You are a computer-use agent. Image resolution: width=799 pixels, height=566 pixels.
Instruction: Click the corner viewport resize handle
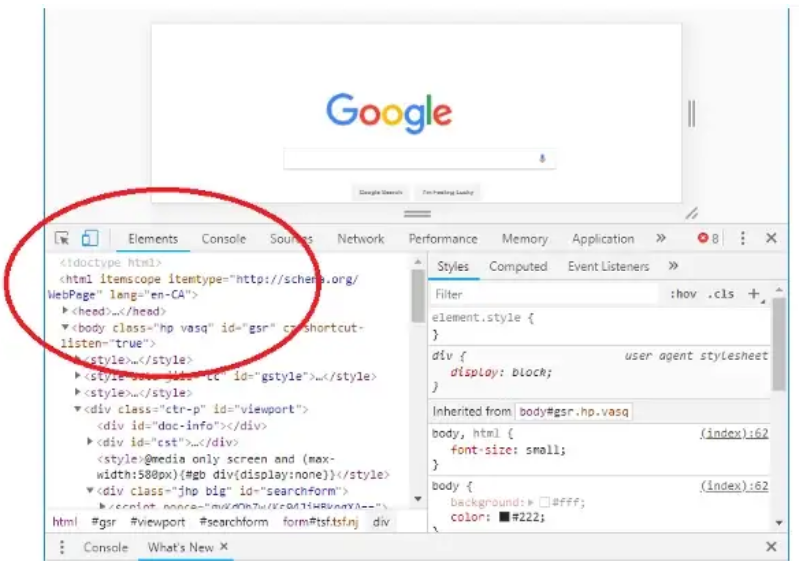[x=691, y=213]
